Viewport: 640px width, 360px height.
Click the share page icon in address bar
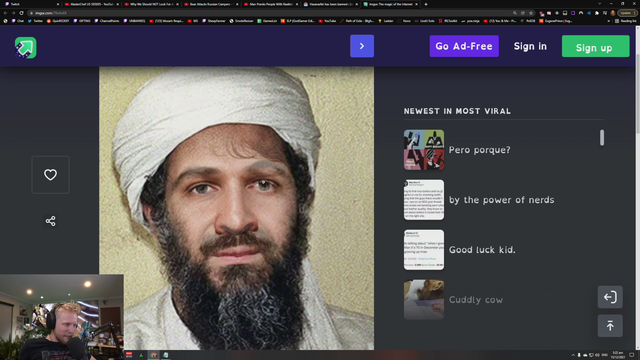pos(523,13)
